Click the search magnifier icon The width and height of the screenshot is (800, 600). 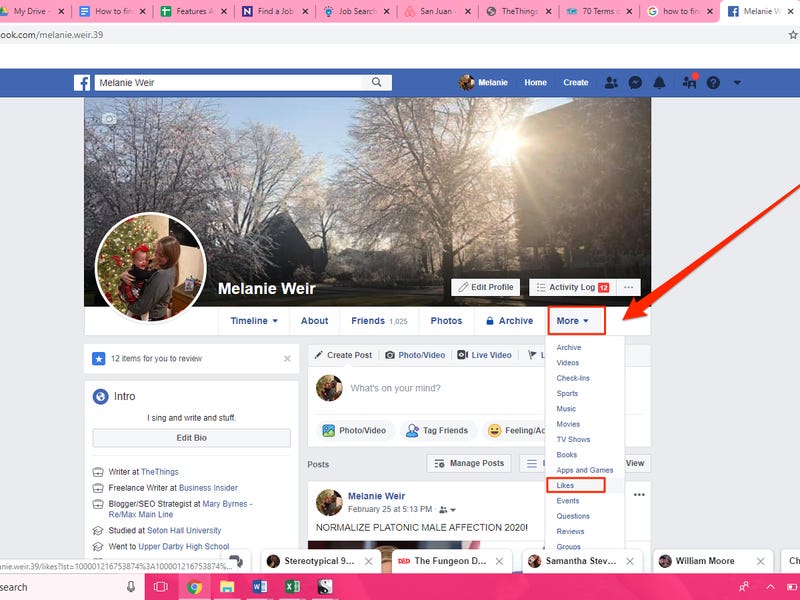point(376,83)
